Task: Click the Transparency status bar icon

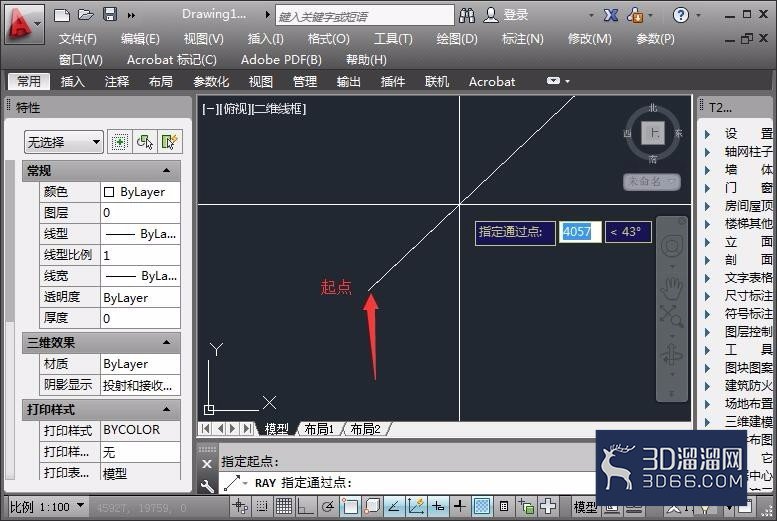Action: coord(481,506)
